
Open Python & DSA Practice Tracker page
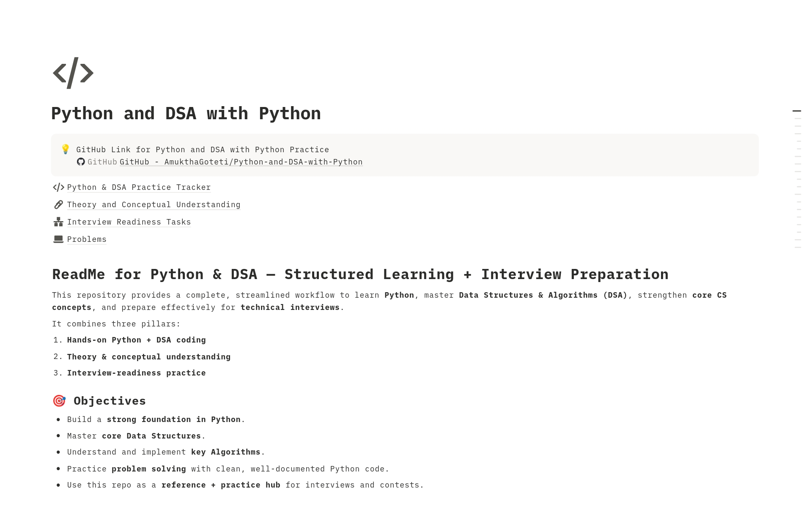point(139,187)
